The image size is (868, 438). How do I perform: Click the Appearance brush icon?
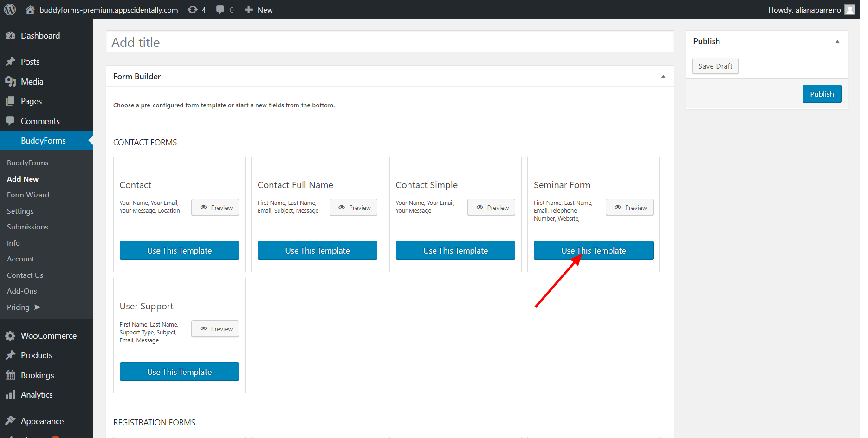[10, 421]
